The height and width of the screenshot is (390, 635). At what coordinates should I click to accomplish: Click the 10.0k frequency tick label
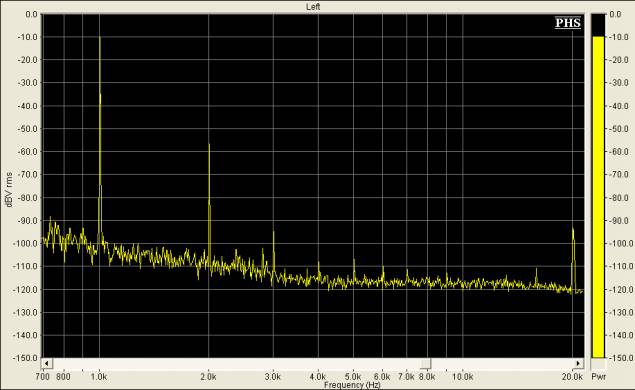462,377
